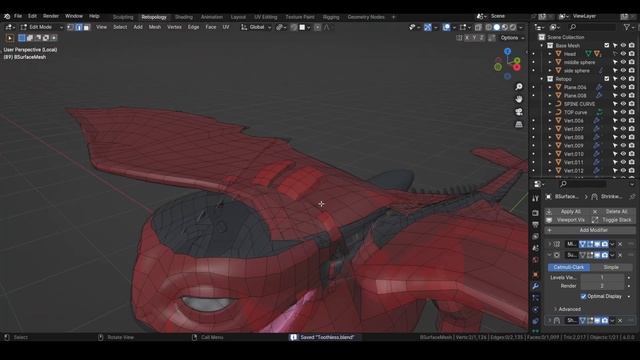Toggle Retopo collection exclude checkbox
Screen dimensions: 640x360
(x=607, y=79)
